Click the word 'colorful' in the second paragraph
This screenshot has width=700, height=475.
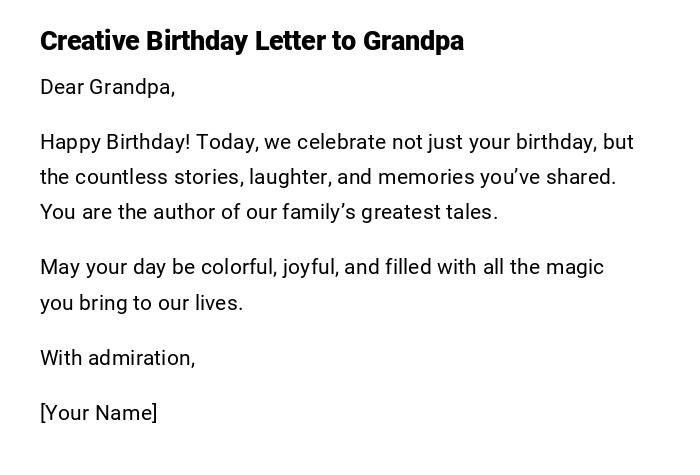point(238,268)
